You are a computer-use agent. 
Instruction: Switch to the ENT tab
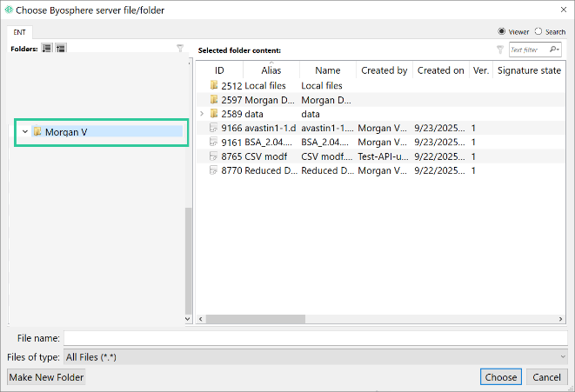19,32
